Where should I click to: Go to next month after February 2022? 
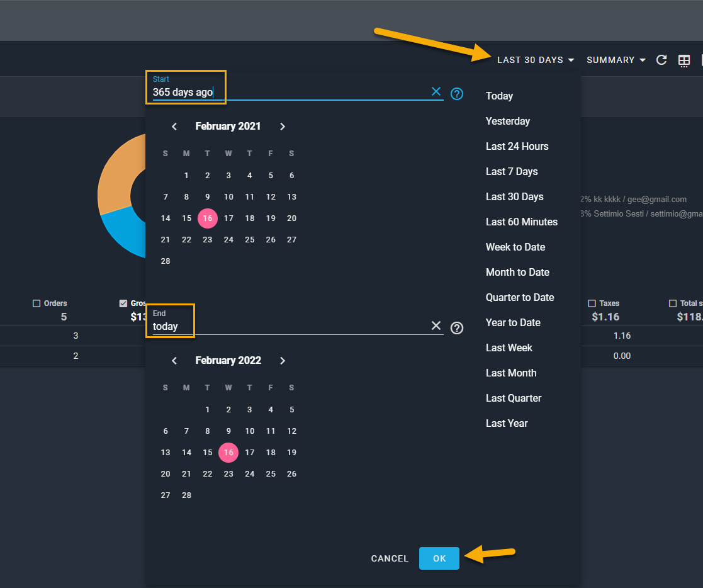point(283,361)
